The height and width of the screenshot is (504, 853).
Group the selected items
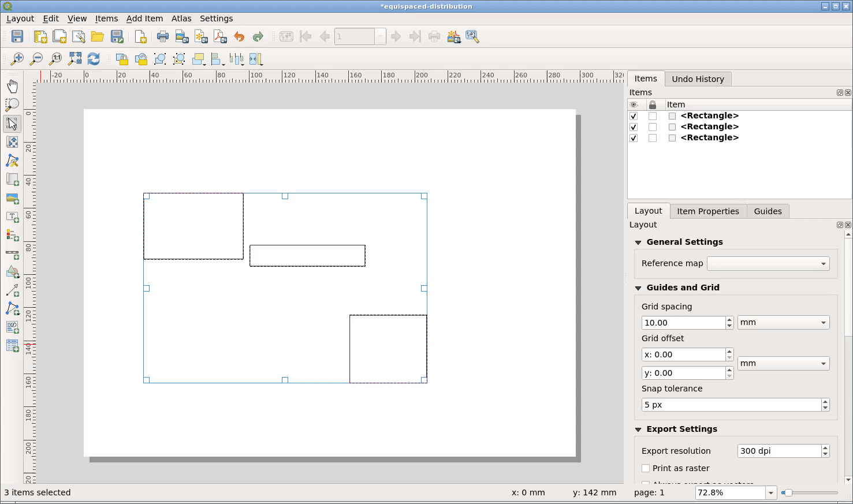click(160, 58)
